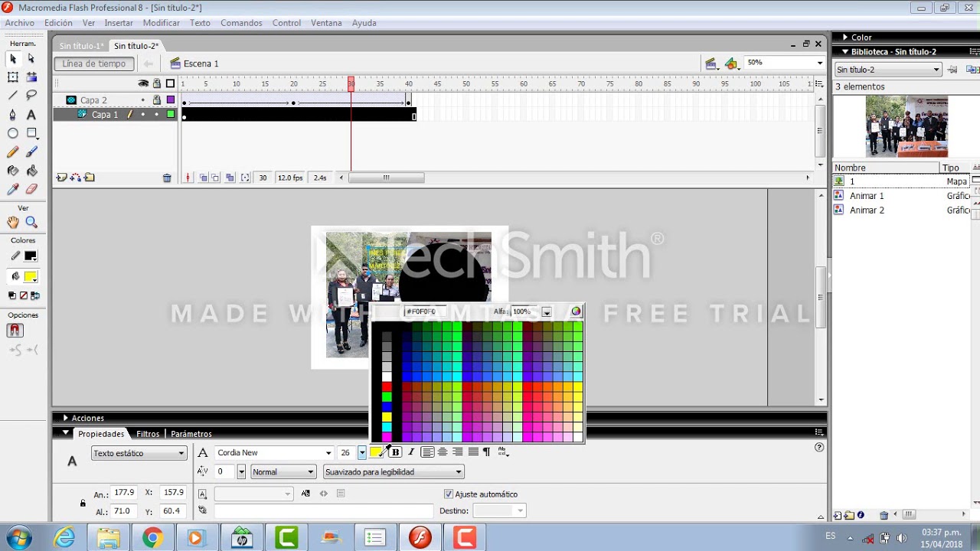
Task: Toggle the Ajuste automático checkbox
Action: [x=449, y=494]
